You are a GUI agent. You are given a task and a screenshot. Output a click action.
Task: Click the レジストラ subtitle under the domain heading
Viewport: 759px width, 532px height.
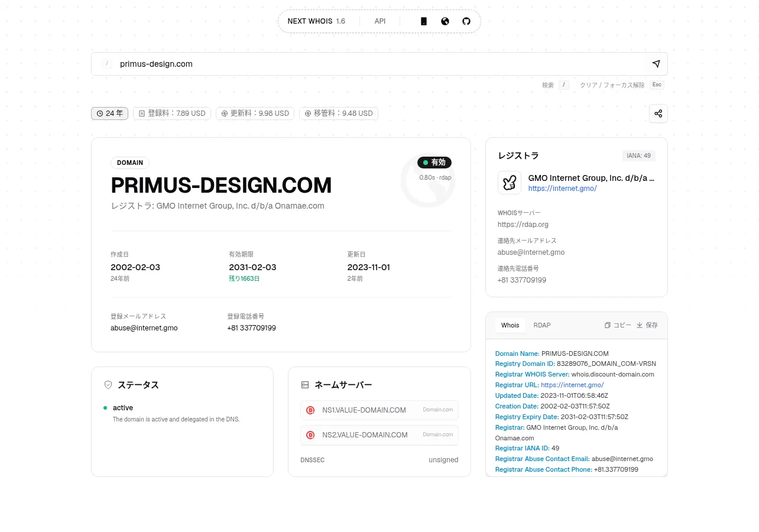218,206
